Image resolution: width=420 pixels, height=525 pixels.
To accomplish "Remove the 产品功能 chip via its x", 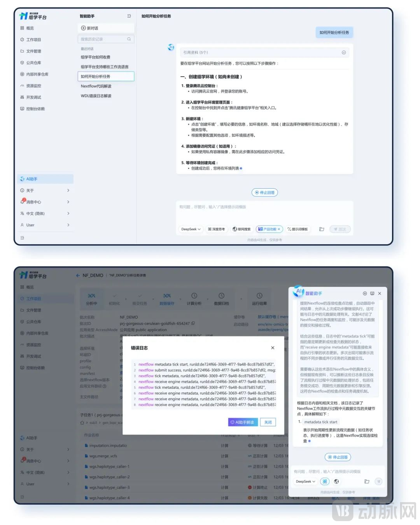I will 279,229.
